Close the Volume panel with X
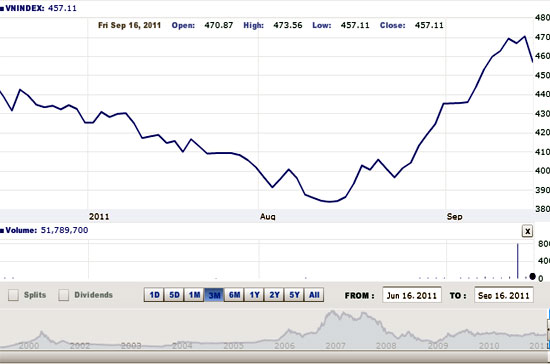550x364 pixels. tap(527, 231)
